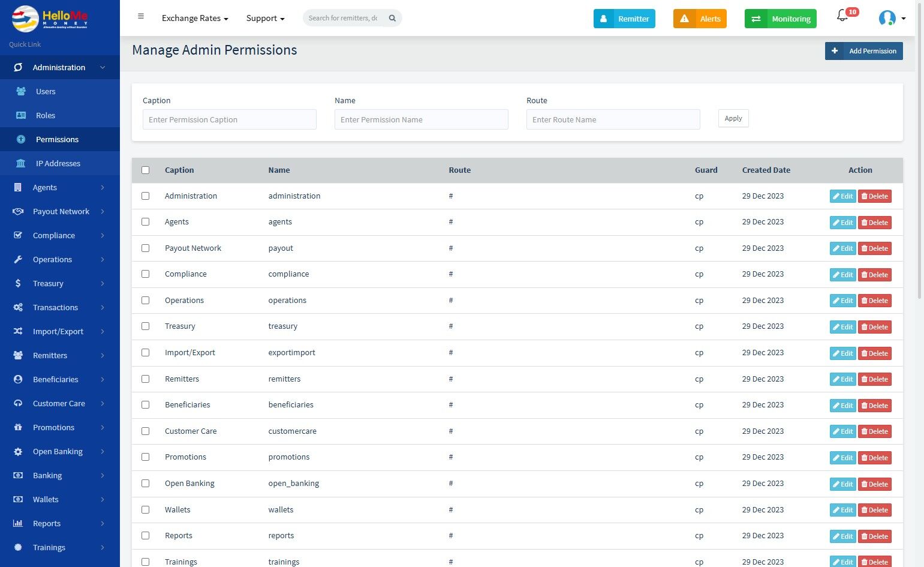The width and height of the screenshot is (924, 567).
Task: Open the notifications bell icon
Action: [842, 16]
